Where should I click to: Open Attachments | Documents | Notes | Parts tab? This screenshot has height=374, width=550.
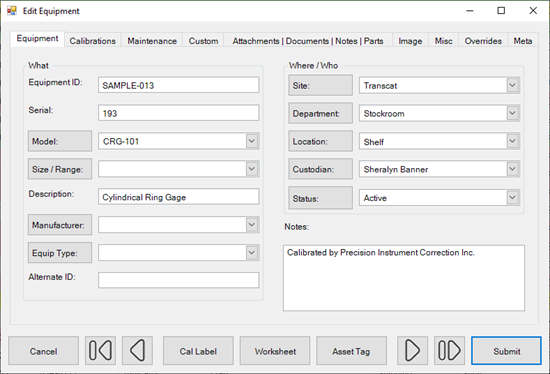pyautogui.click(x=308, y=41)
